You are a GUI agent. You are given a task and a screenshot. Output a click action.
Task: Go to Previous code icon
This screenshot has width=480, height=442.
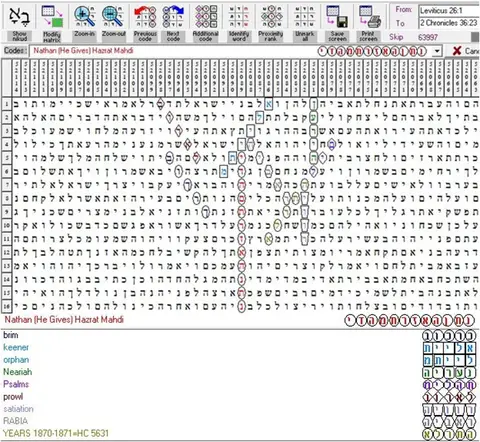coord(145,16)
